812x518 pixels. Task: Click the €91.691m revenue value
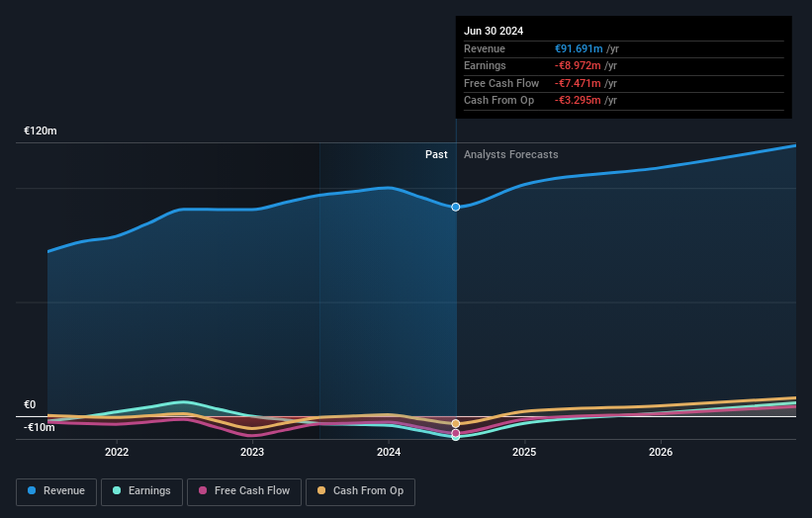click(x=579, y=48)
